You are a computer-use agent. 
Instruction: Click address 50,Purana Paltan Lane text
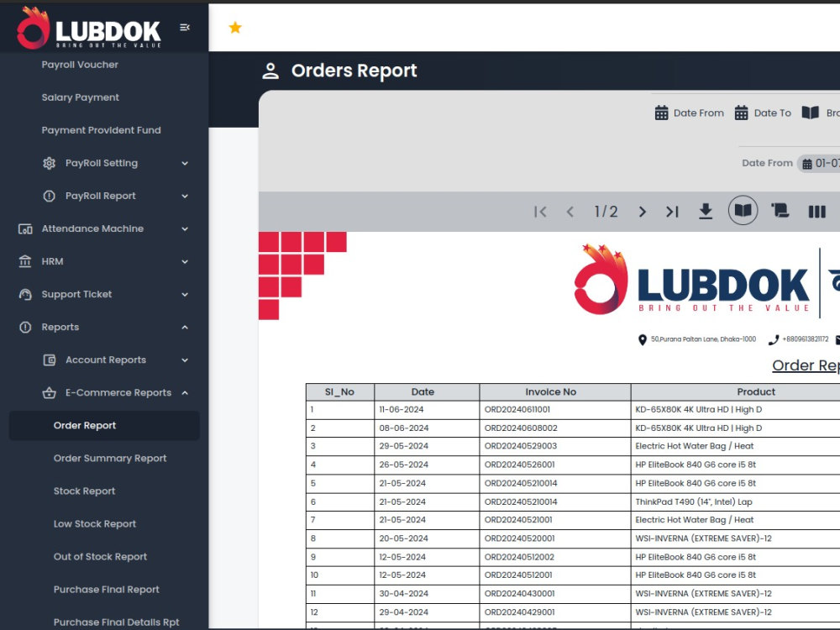703,339
